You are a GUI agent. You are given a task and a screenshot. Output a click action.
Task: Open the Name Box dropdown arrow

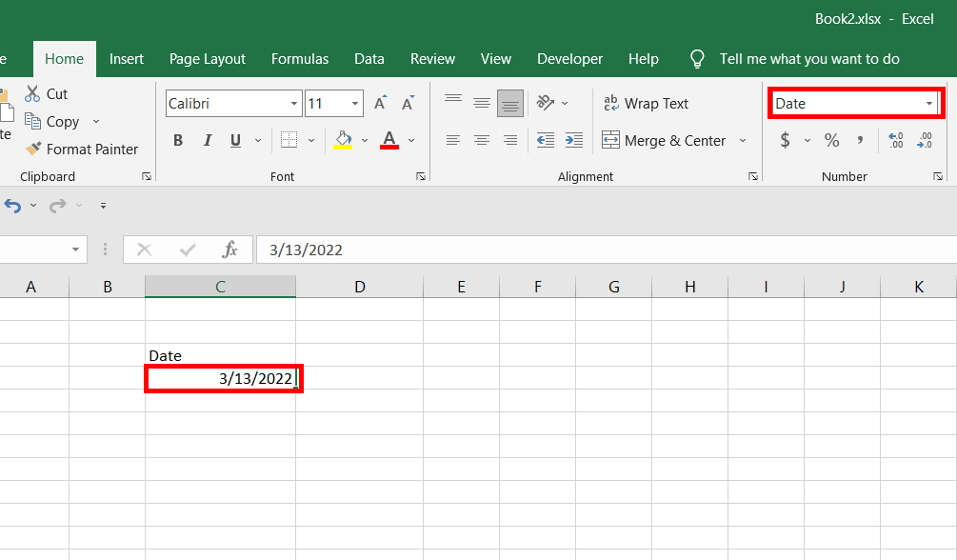(x=75, y=250)
